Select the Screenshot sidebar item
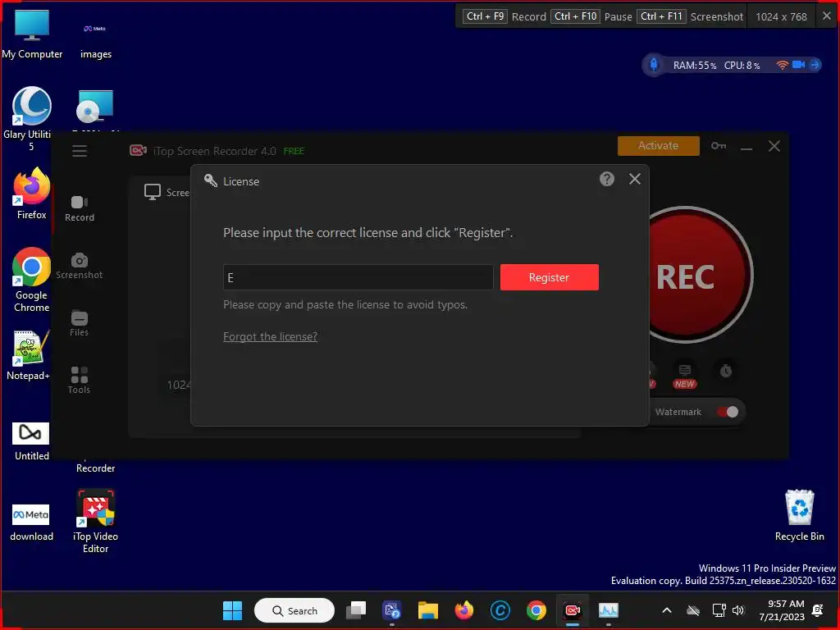 80,267
